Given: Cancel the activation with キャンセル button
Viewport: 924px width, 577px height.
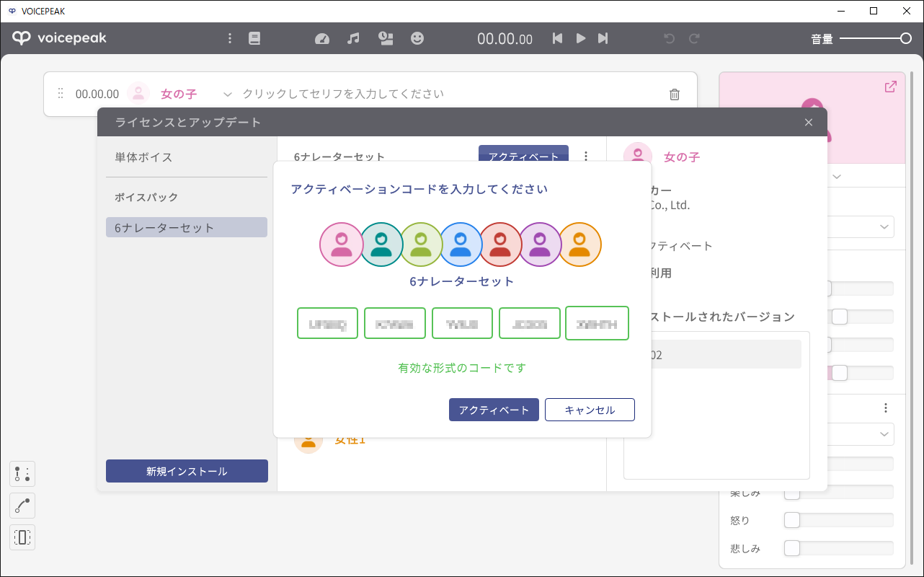Looking at the screenshot, I should click(590, 409).
